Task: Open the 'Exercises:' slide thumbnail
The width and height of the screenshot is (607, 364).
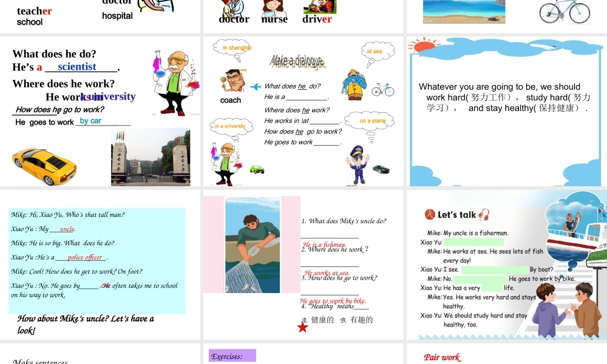Action: pos(303,354)
